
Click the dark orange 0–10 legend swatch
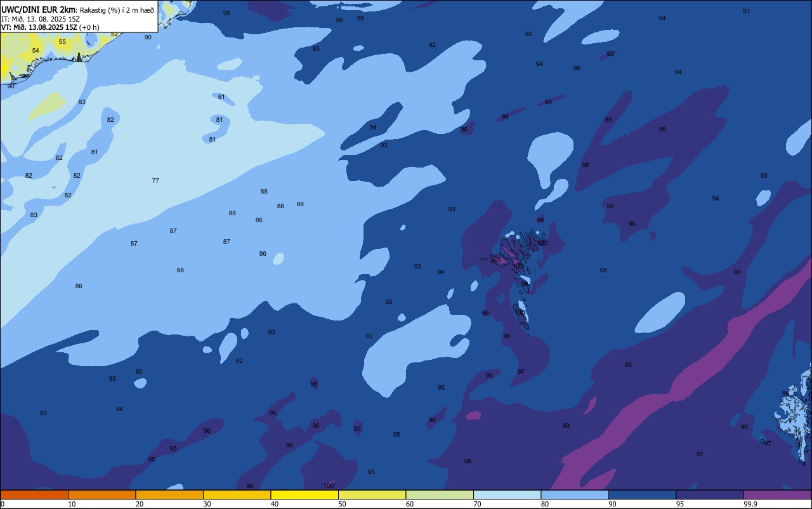click(x=34, y=494)
